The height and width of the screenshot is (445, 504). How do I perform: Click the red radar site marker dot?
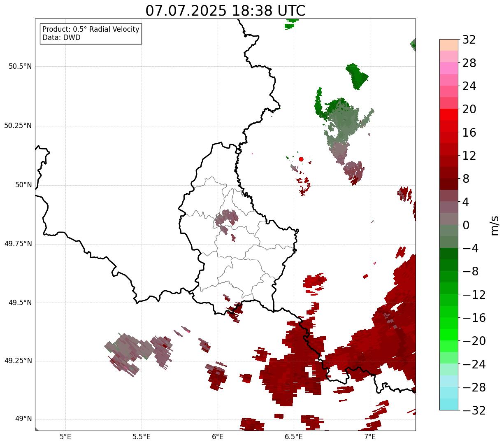coord(301,159)
